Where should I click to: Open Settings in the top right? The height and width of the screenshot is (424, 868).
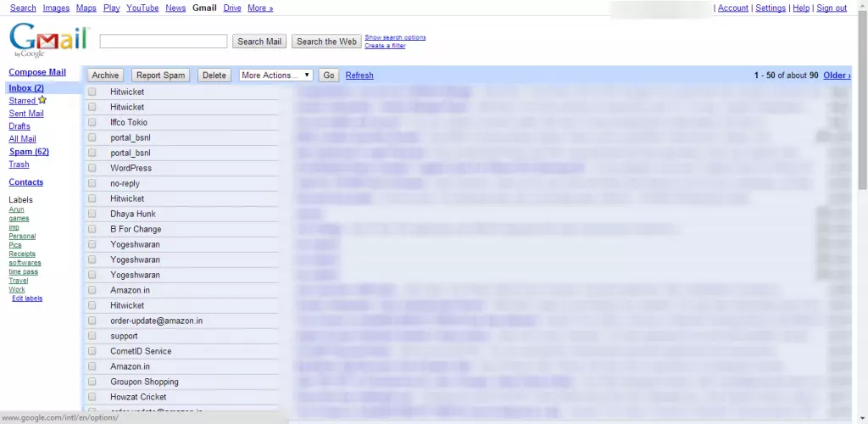(x=771, y=8)
